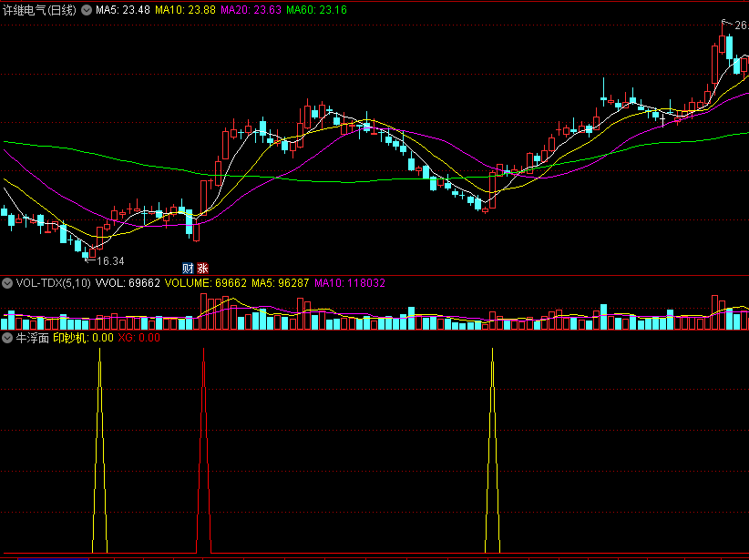Click 印钞机: 0.00 indicator value
749x560 pixels.
pos(83,338)
